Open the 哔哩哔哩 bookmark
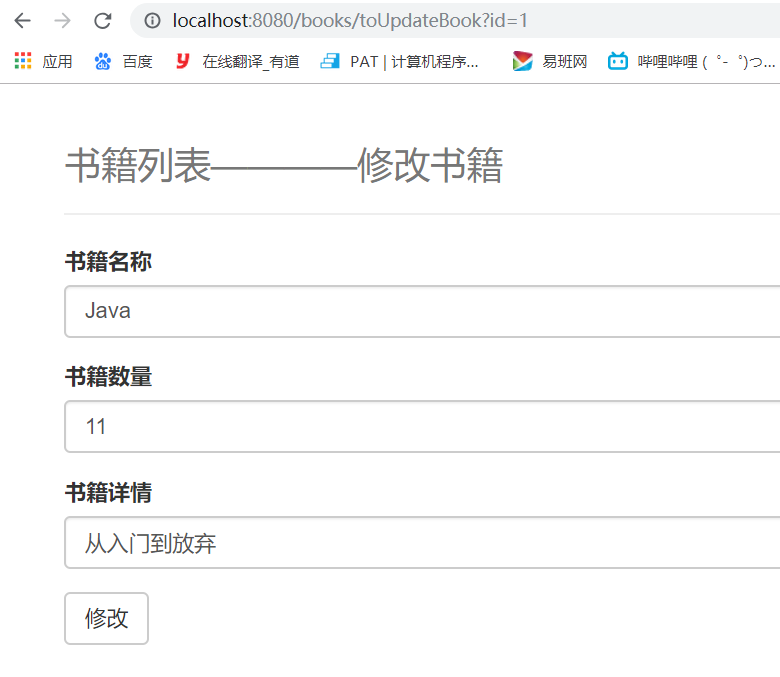 (706, 62)
